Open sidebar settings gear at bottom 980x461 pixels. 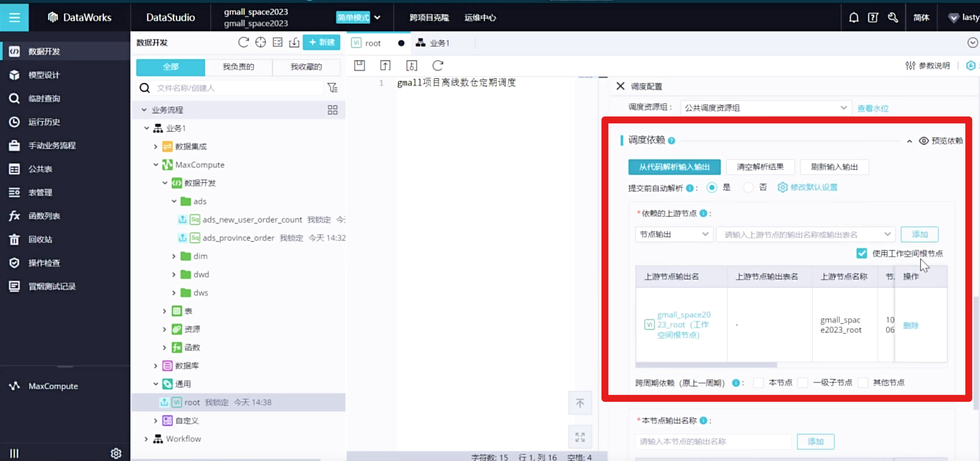(x=116, y=453)
